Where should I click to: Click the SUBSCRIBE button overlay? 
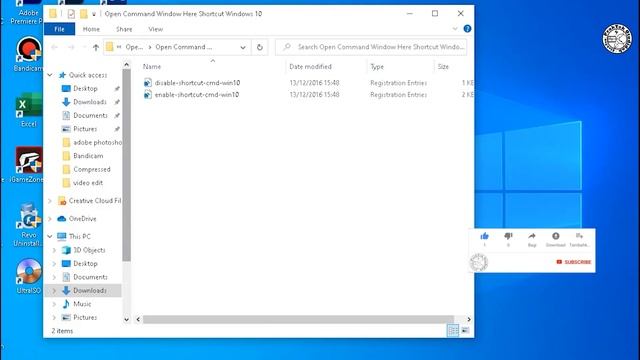(x=573, y=262)
